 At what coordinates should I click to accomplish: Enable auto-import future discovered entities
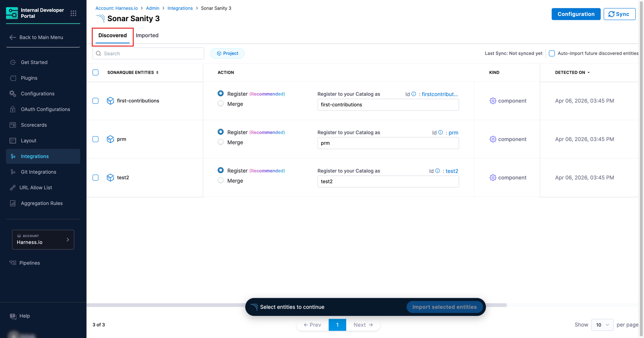[552, 53]
